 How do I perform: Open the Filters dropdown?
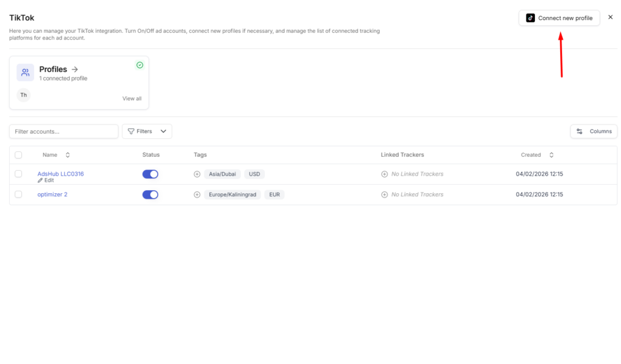(147, 131)
